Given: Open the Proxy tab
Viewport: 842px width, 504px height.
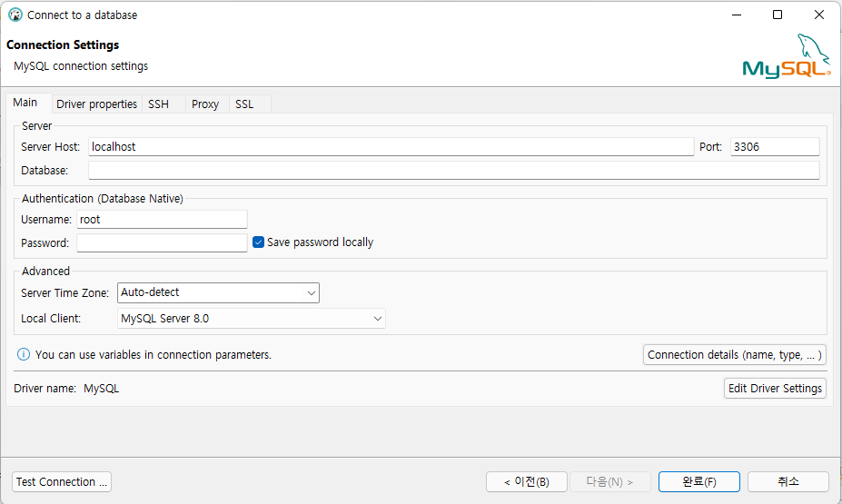Looking at the screenshot, I should point(205,104).
